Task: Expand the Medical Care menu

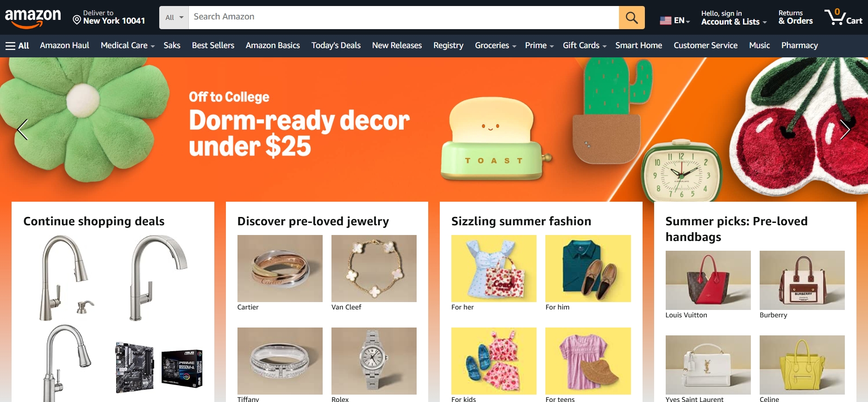Action: [x=127, y=45]
